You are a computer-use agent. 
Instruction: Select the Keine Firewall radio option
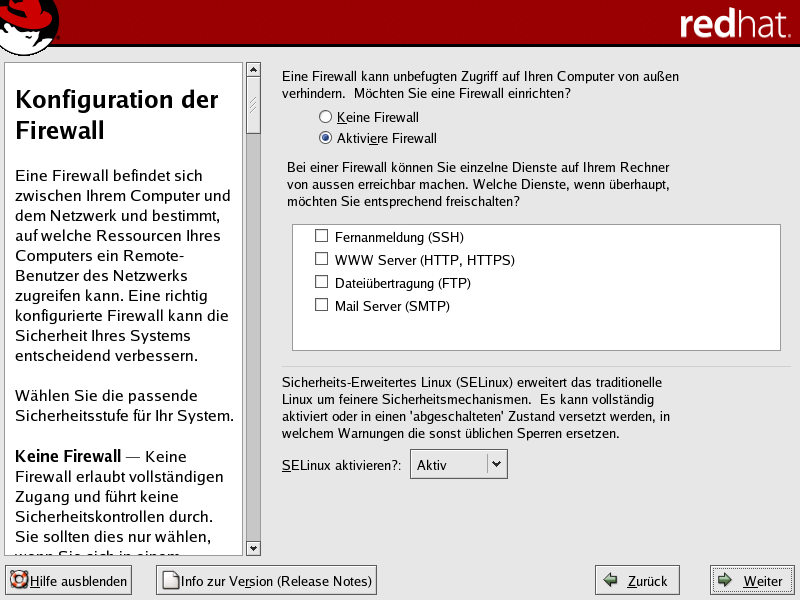[x=325, y=117]
